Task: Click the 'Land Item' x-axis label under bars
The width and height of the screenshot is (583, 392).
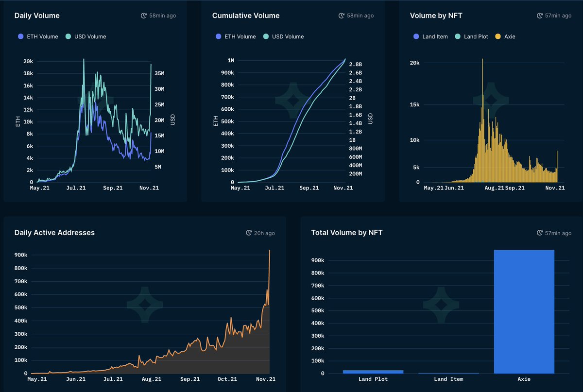Action: pos(448,379)
